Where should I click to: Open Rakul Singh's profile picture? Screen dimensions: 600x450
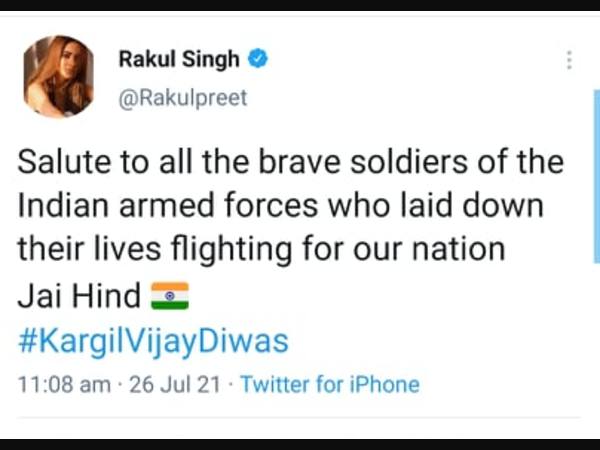pos(58,76)
